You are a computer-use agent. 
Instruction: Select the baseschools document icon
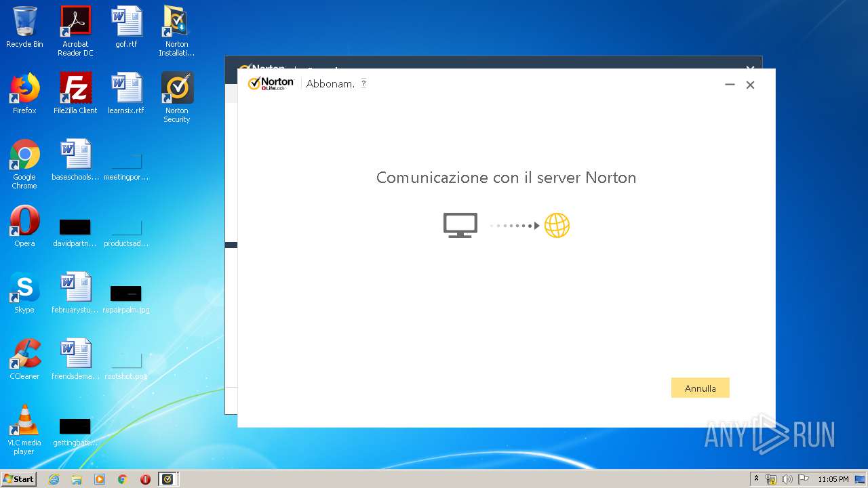click(x=75, y=160)
